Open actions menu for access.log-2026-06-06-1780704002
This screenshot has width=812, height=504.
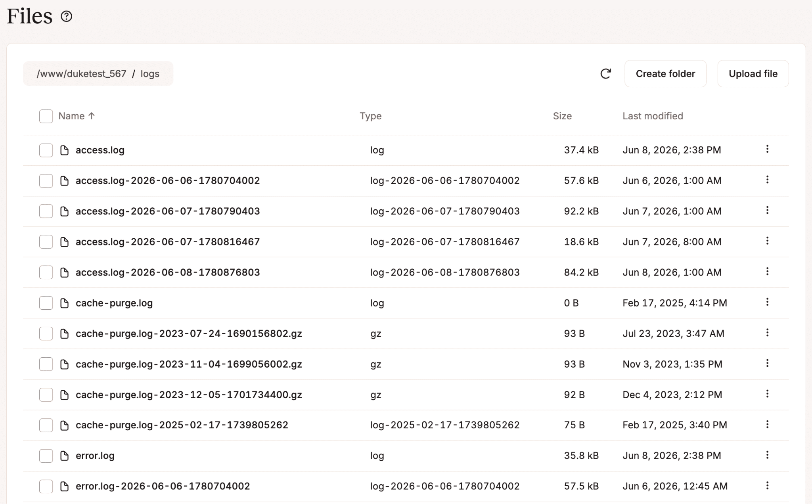pos(767,180)
